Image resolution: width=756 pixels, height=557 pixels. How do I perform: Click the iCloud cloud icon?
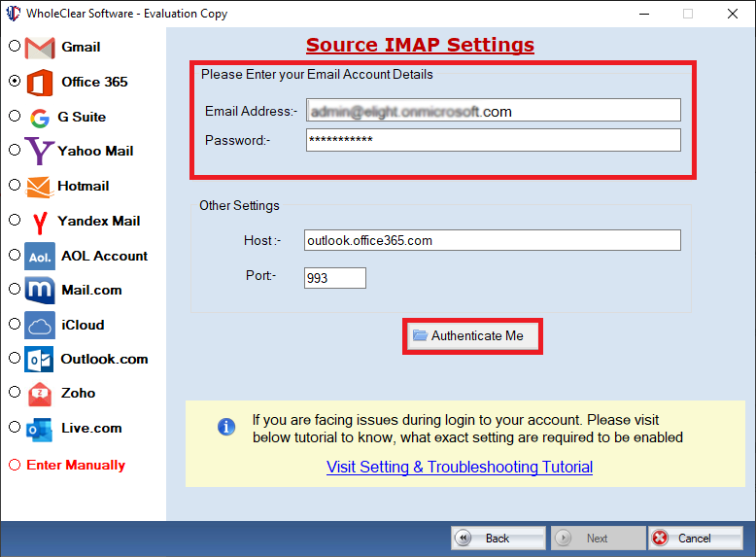click(40, 325)
